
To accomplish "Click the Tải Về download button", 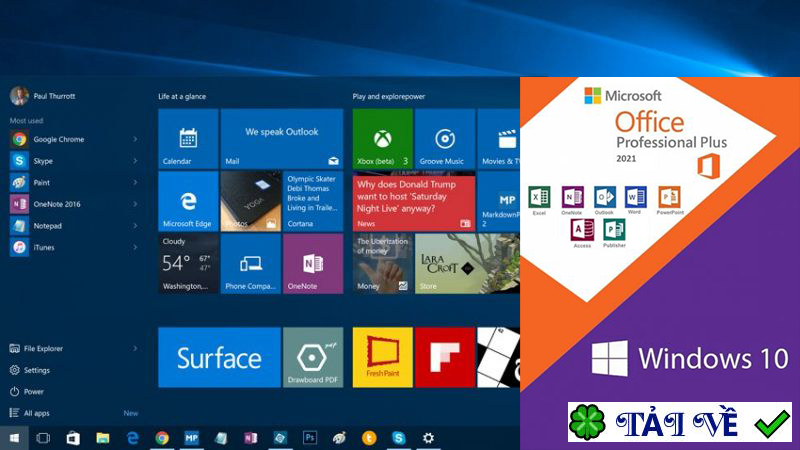I will 680,422.
